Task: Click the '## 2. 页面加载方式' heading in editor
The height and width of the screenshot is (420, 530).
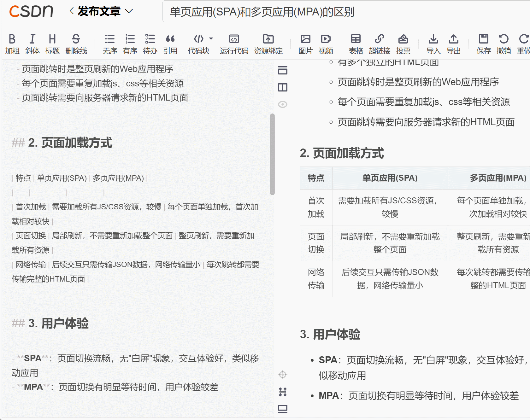Action: click(x=62, y=143)
